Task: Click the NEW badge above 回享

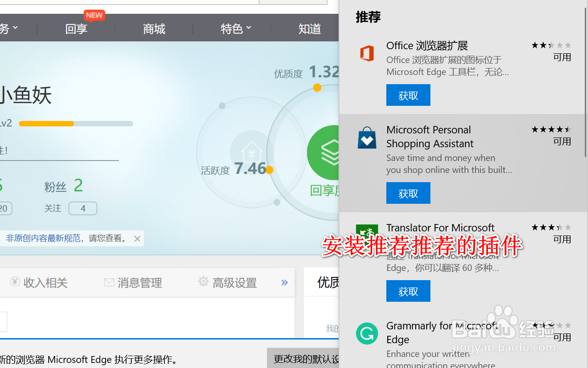Action: tap(94, 15)
